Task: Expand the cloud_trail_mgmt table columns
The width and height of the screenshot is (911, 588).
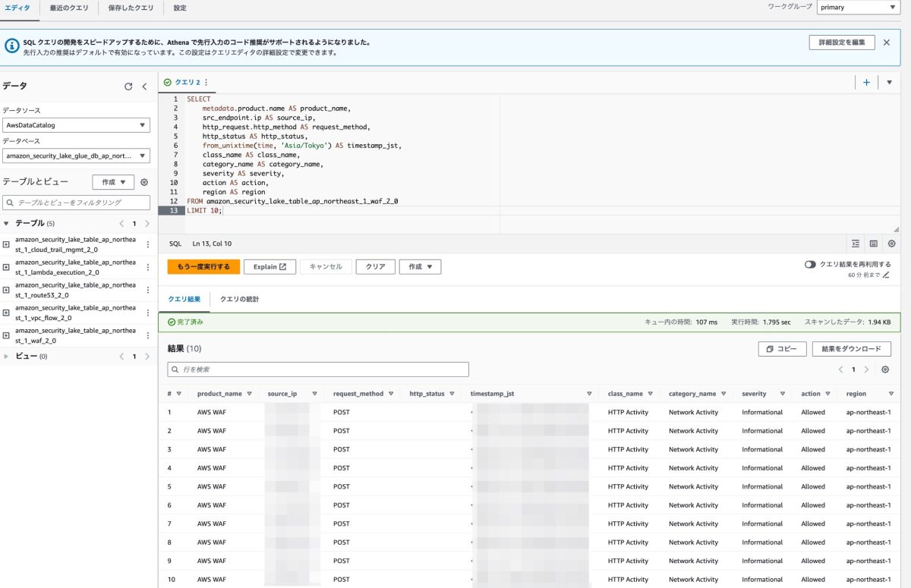Action: point(6,244)
